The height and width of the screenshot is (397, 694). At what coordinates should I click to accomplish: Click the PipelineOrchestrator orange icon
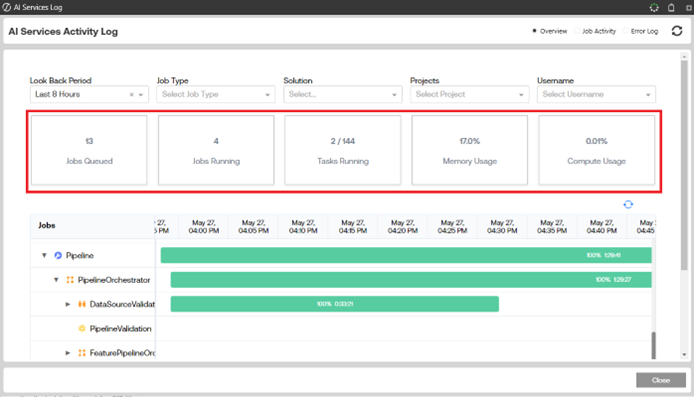coord(70,280)
